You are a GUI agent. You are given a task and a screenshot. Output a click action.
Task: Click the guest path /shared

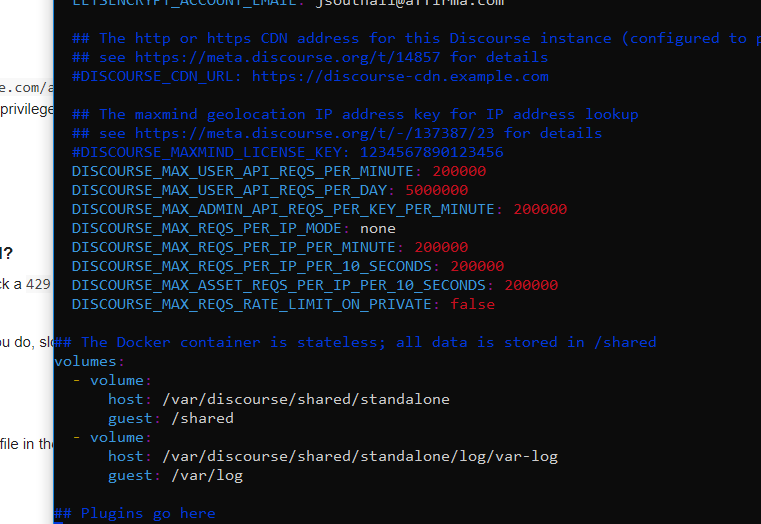[202, 418]
